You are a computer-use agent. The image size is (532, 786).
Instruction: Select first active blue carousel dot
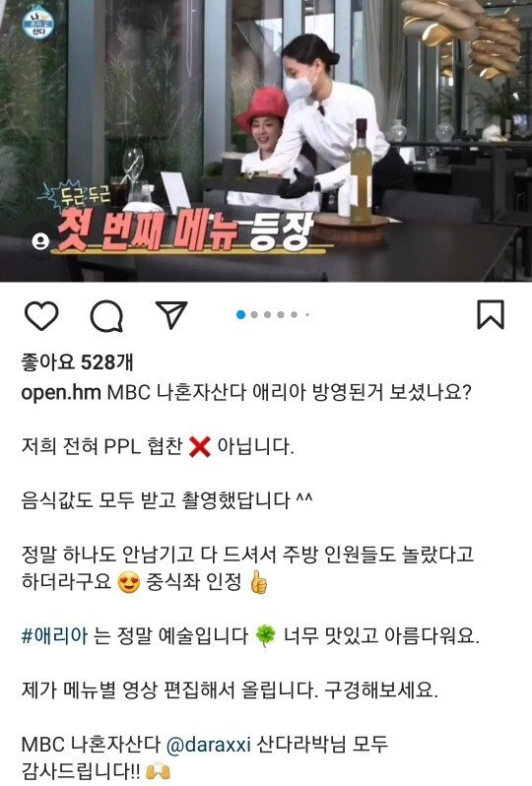click(x=240, y=315)
